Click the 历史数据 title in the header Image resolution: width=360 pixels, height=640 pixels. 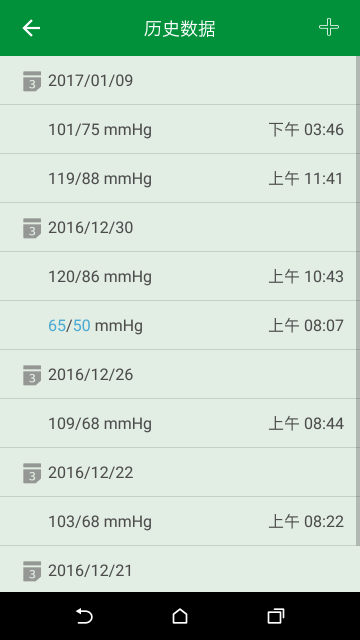(179, 29)
